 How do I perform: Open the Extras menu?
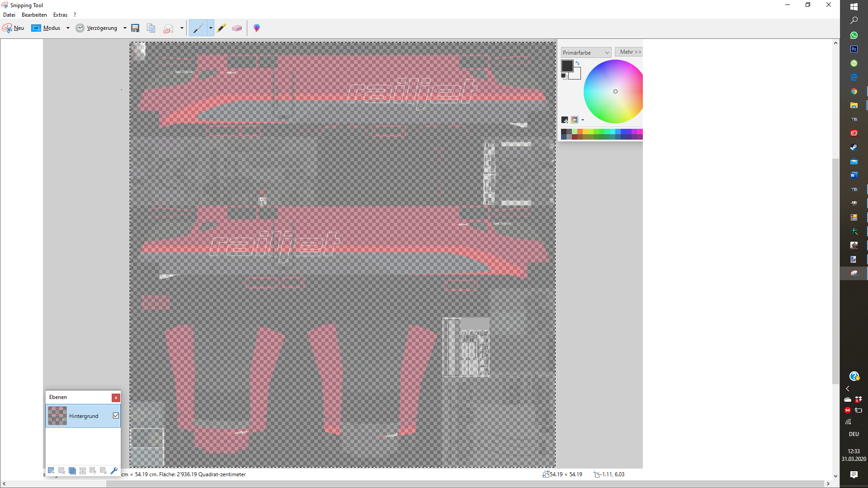point(60,15)
